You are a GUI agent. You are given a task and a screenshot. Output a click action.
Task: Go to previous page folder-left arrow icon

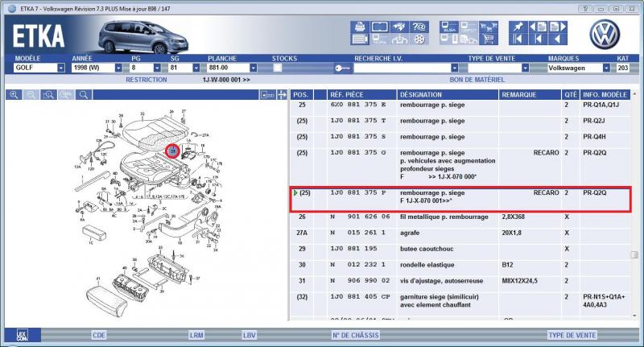coord(538,27)
